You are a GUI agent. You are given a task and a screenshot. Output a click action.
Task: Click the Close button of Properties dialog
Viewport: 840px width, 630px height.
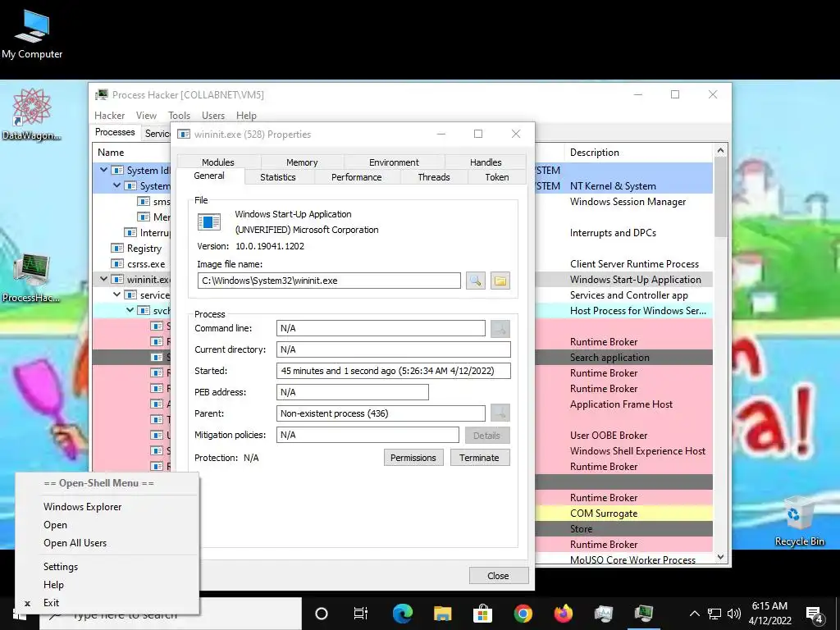[x=498, y=576]
